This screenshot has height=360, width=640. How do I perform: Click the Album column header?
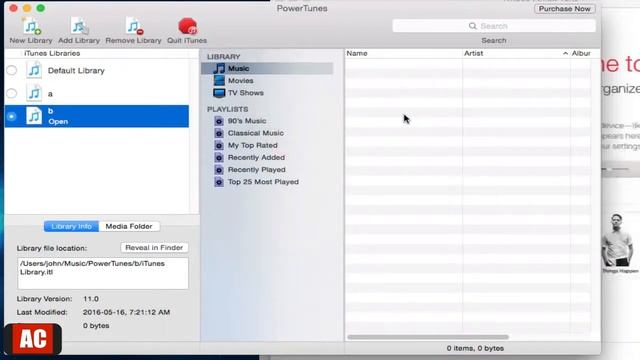(x=582, y=53)
